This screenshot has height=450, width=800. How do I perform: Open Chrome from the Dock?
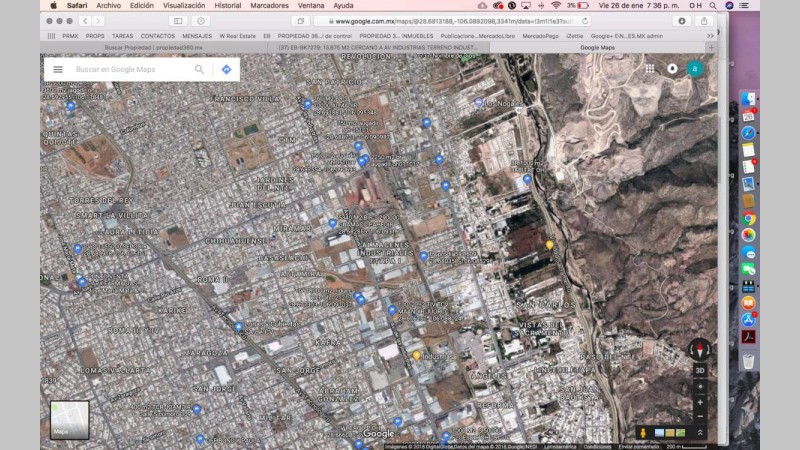point(748,218)
